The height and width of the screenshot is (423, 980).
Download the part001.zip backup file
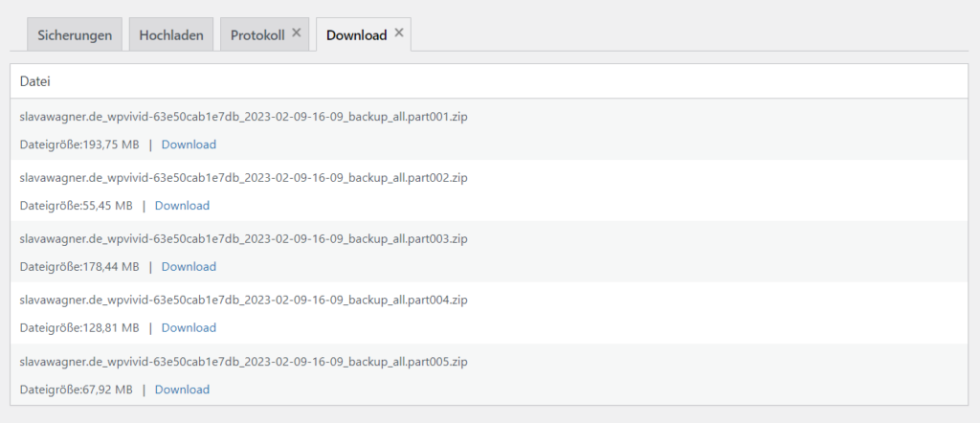tap(189, 145)
